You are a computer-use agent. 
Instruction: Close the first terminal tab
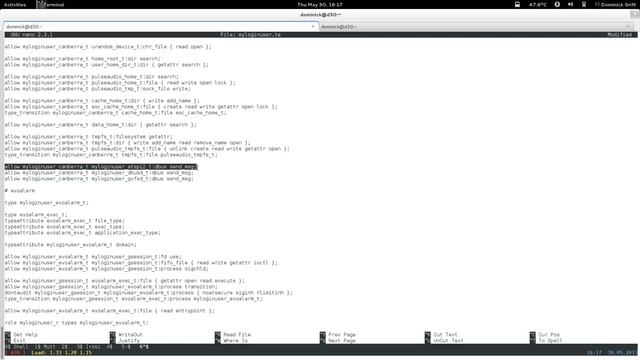(x=313, y=27)
